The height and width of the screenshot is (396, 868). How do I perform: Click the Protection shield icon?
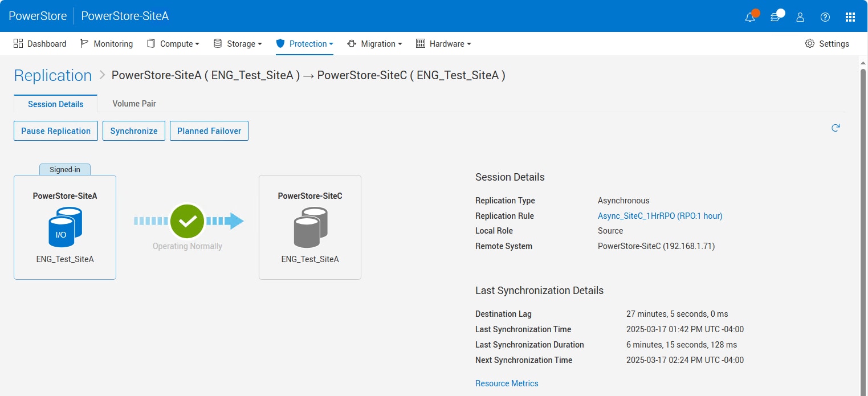(280, 43)
